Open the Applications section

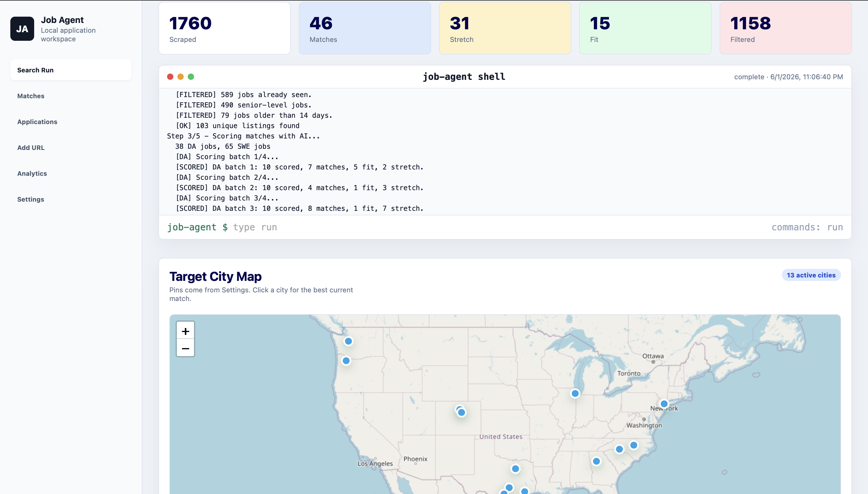coord(71,122)
